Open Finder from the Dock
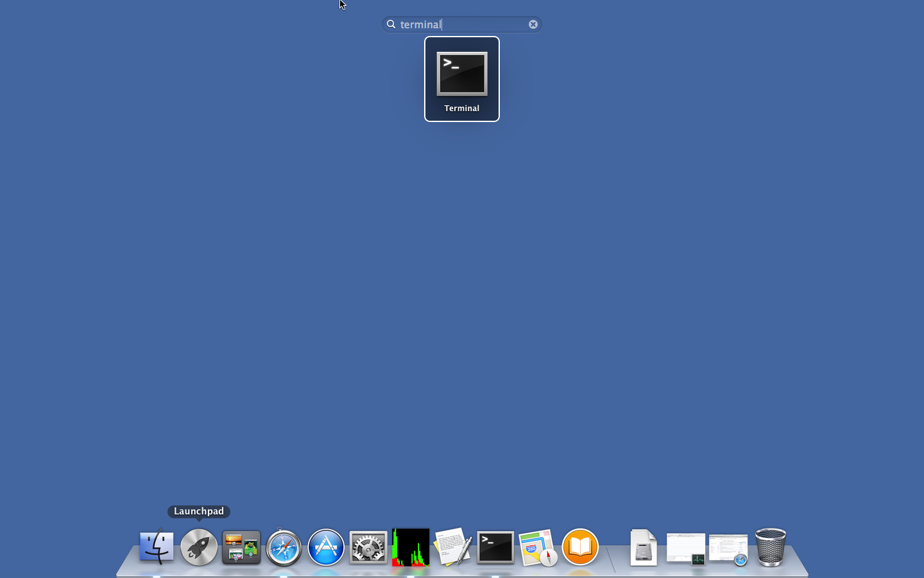The height and width of the screenshot is (578, 924). (x=156, y=548)
